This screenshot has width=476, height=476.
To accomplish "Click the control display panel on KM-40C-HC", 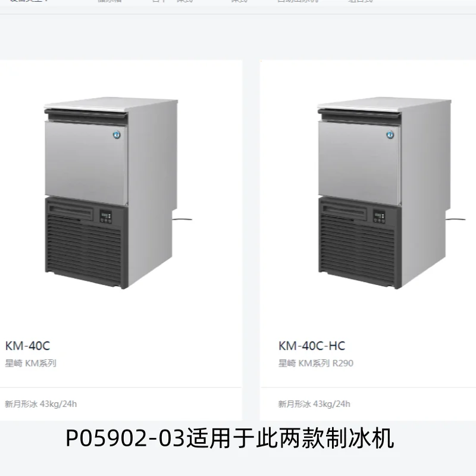I will pyautogui.click(x=379, y=216).
